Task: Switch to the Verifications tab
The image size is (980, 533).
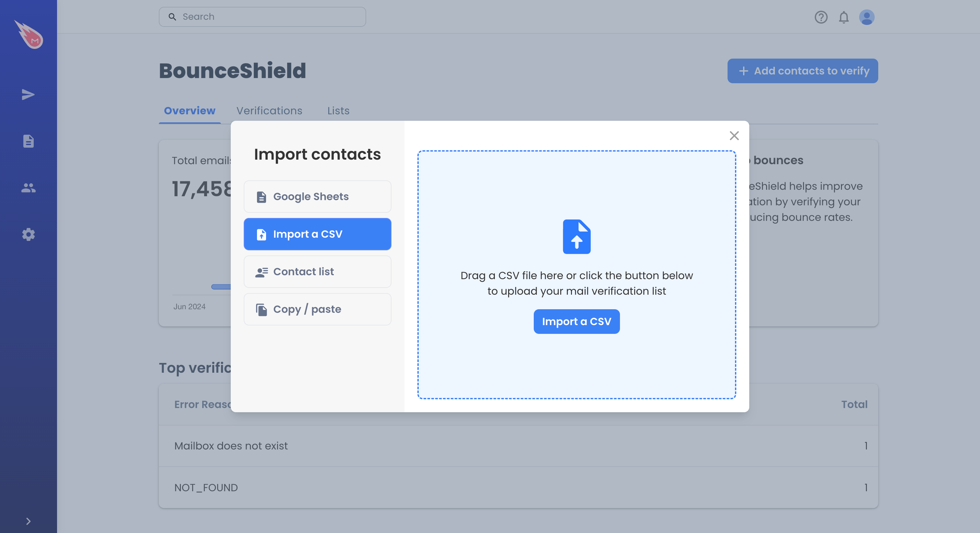Action: click(269, 111)
